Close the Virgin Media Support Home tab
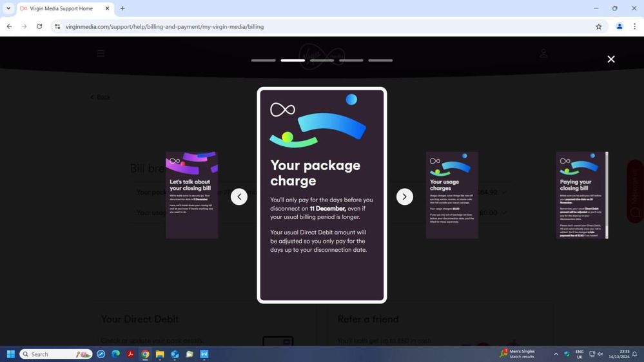The width and height of the screenshot is (644, 362). point(107,8)
